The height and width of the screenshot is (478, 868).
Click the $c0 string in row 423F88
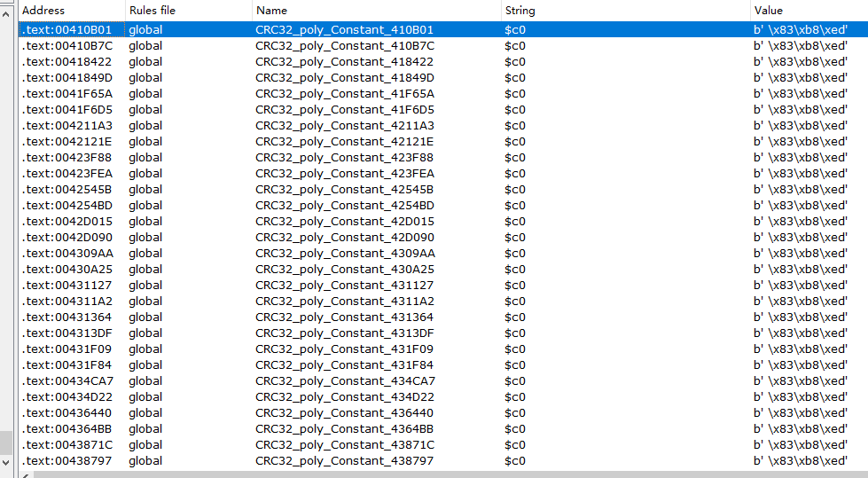coord(515,158)
